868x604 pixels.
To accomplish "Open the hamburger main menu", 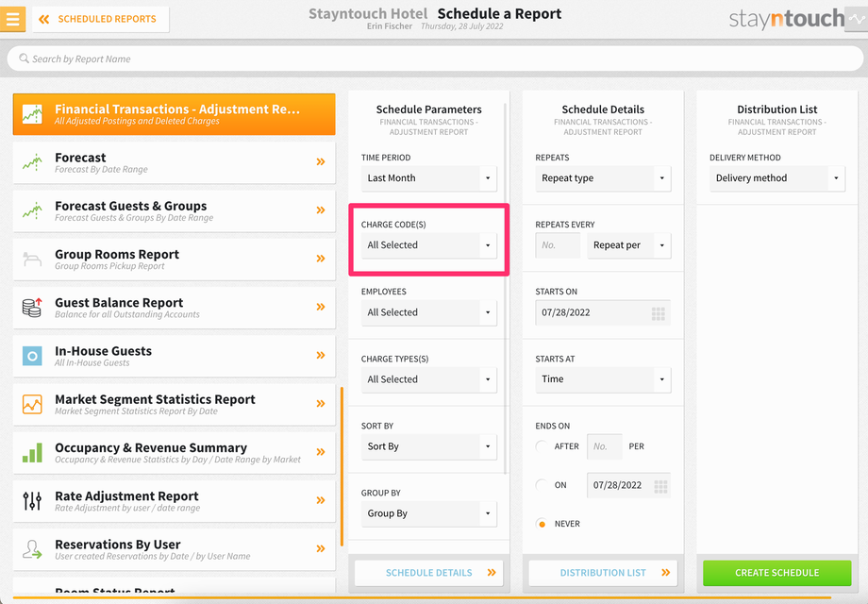I will (12, 19).
